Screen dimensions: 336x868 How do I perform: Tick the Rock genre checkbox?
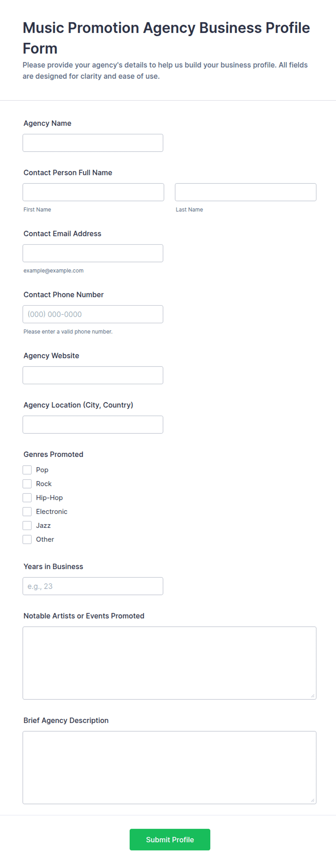[27, 484]
